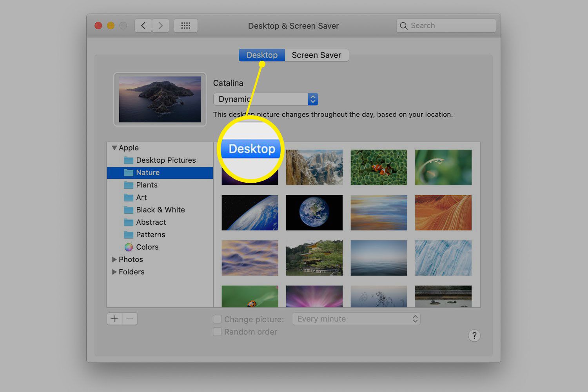Choose the ladybug on leaf wallpaper

point(250,296)
